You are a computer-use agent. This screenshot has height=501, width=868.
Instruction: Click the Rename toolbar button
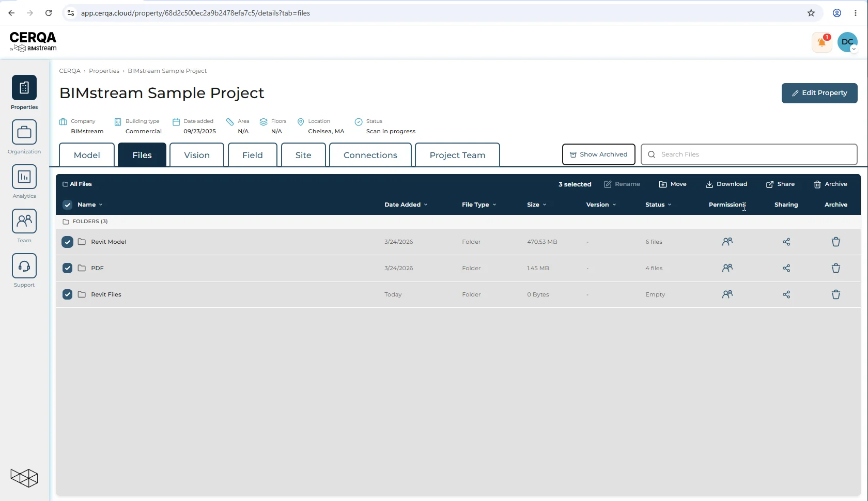point(622,184)
